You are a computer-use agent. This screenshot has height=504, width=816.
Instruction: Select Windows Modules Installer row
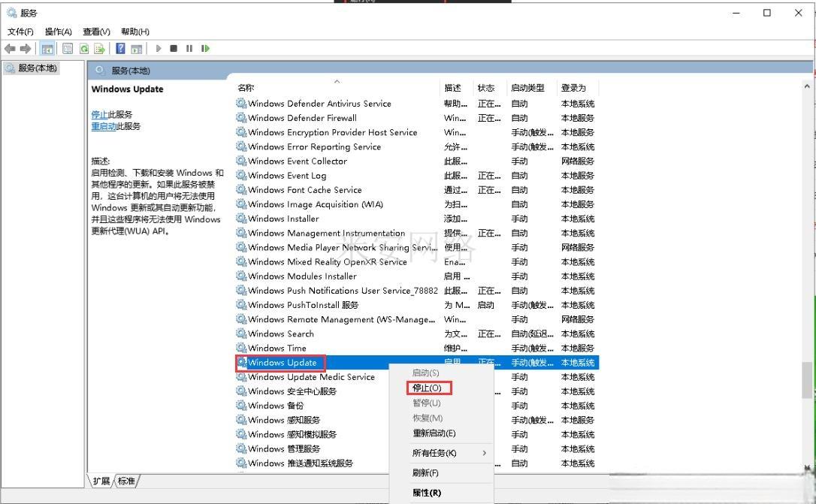(417, 276)
